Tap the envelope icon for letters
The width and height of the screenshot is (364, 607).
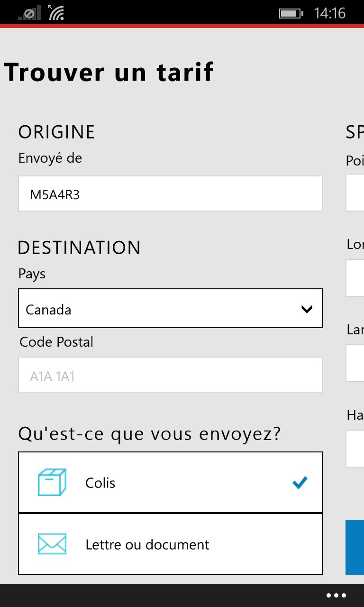coord(52,544)
